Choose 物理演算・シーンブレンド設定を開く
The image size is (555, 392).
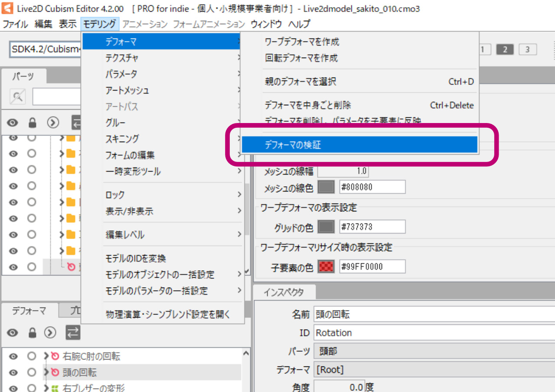(x=163, y=314)
